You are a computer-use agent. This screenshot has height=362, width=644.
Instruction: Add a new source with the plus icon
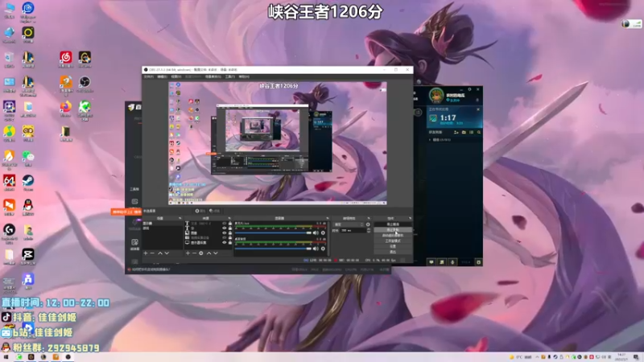tap(188, 253)
